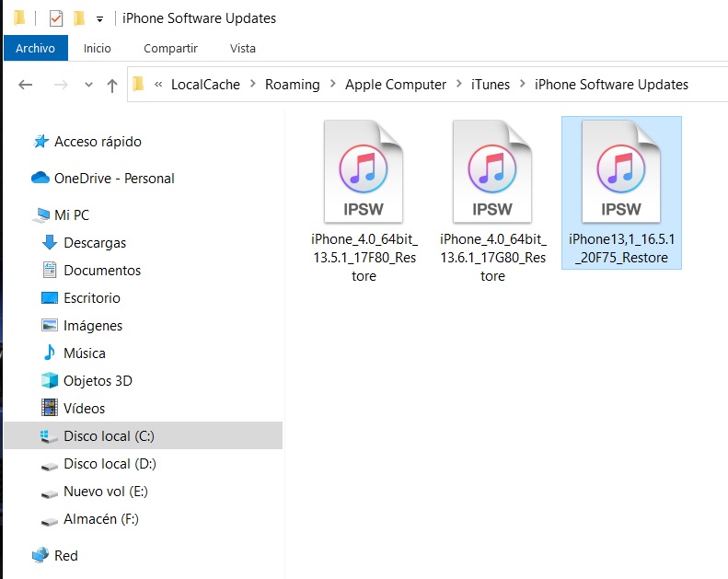Open the Customize Quick Access Toolbar dropdown
Image resolution: width=728 pixels, height=579 pixels.
coord(99,19)
